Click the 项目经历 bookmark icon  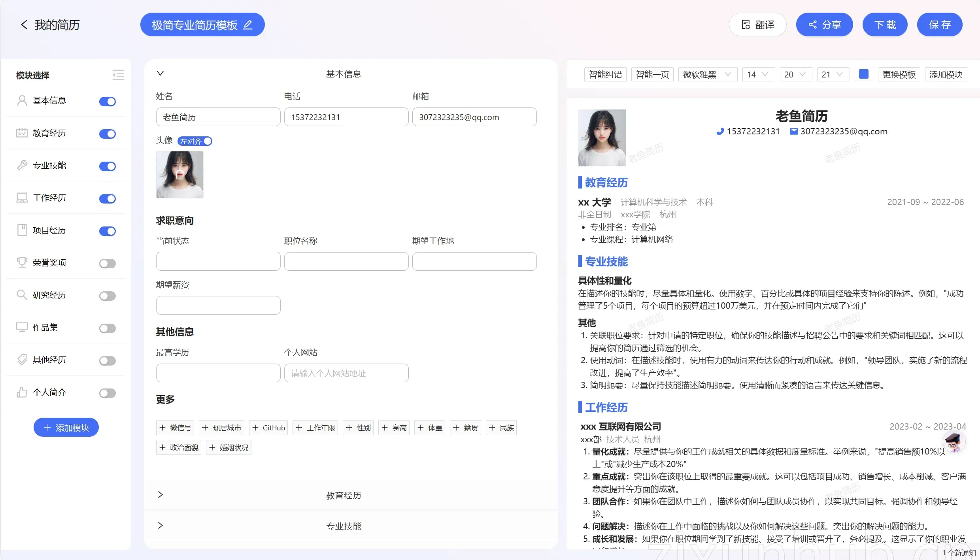click(x=22, y=230)
